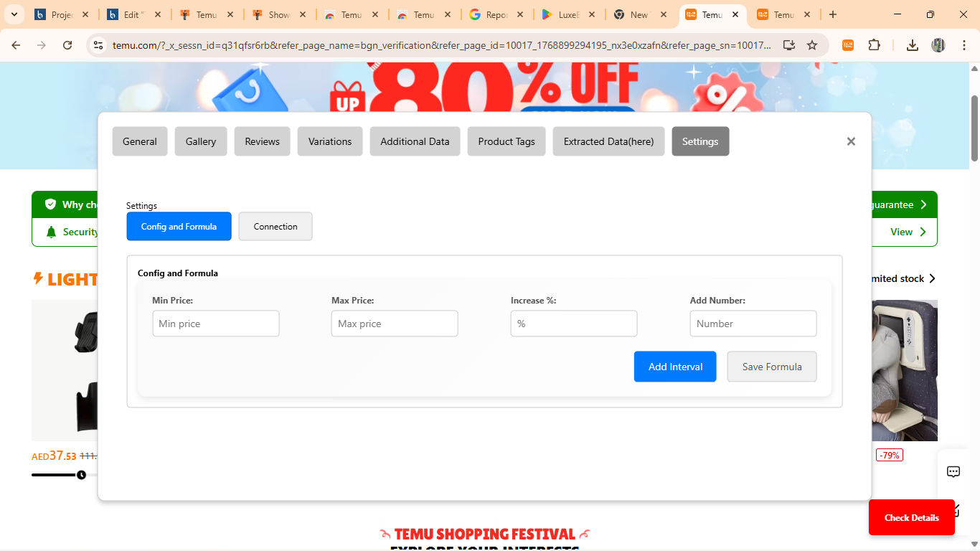The image size is (980, 551).
Task: Switch to the Connection settings toggle
Action: point(275,226)
